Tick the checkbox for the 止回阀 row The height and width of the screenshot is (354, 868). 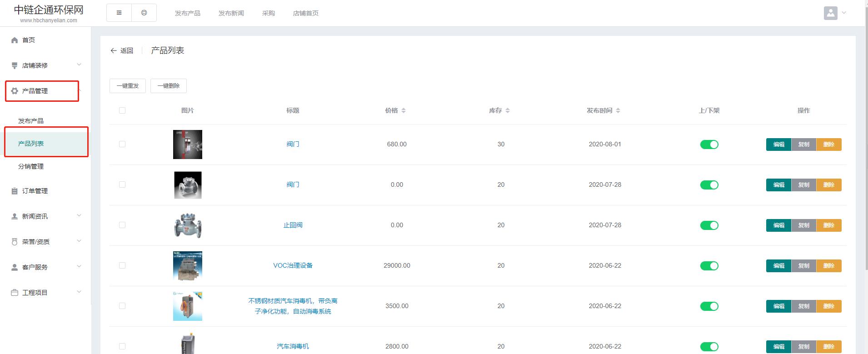(x=122, y=225)
